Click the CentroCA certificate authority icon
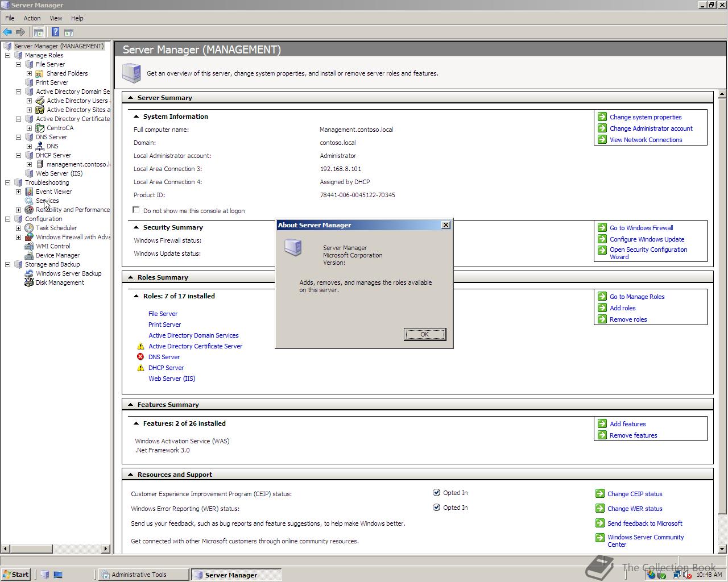The width and height of the screenshot is (728, 582). coord(40,128)
